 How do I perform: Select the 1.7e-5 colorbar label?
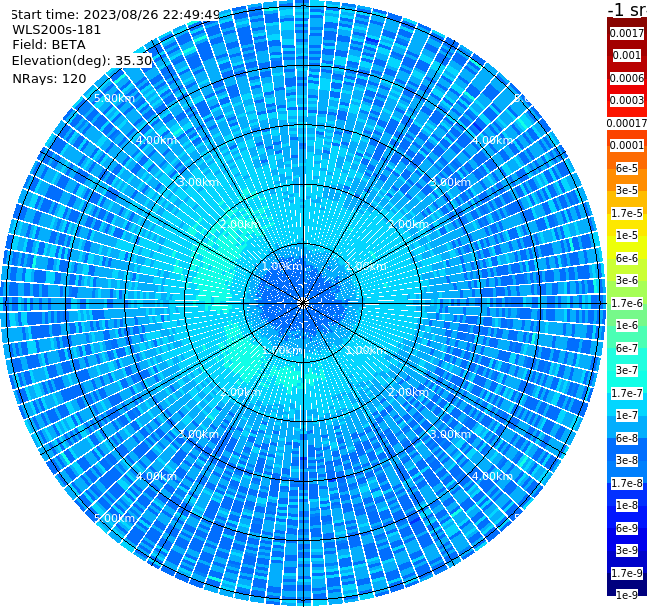pyautogui.click(x=627, y=213)
